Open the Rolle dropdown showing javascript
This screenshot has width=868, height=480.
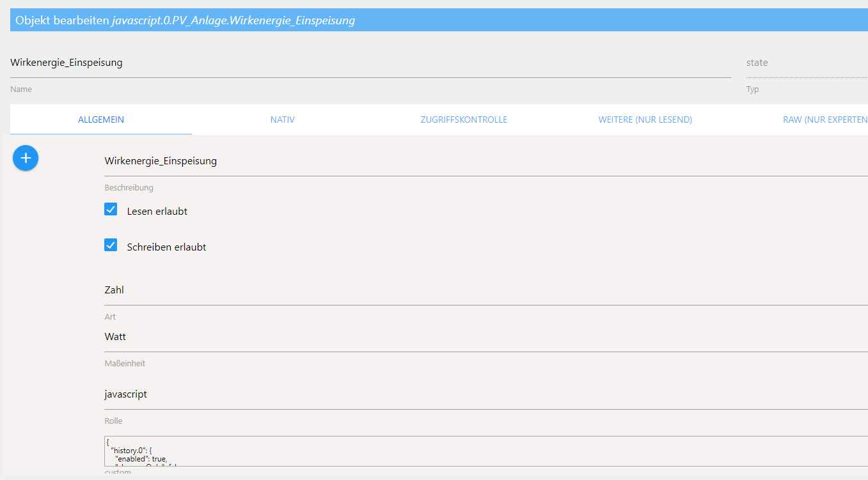[486, 394]
